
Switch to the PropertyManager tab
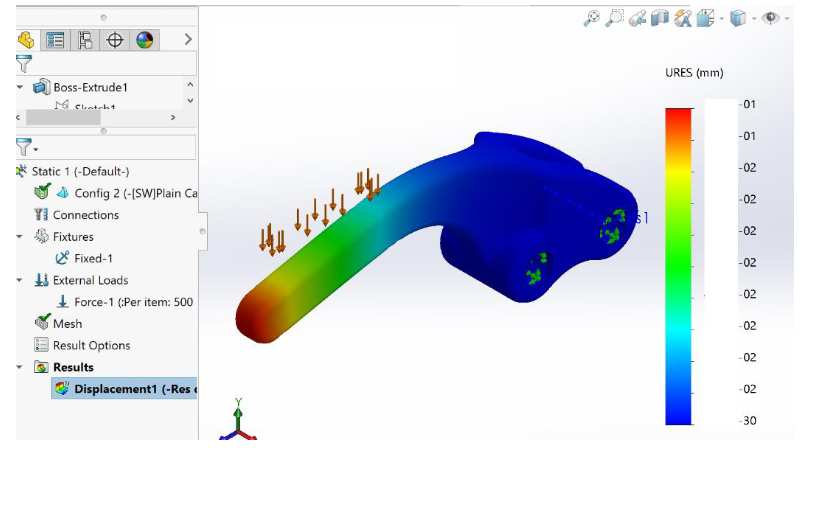click(x=55, y=40)
